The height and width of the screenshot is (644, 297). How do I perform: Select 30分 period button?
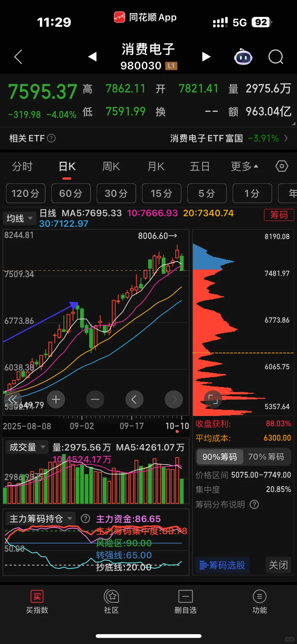click(x=116, y=193)
